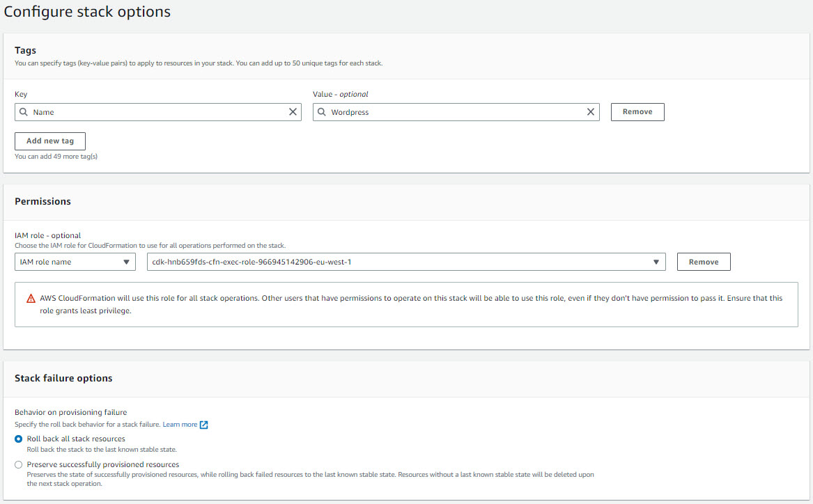Clear the Name key with the X icon
This screenshot has width=813, height=504.
pos(293,112)
